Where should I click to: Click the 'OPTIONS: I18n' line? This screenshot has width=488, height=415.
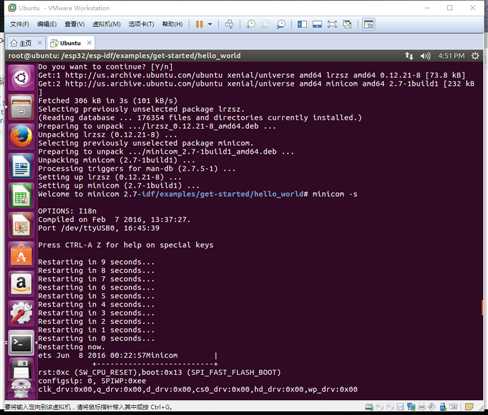point(67,211)
